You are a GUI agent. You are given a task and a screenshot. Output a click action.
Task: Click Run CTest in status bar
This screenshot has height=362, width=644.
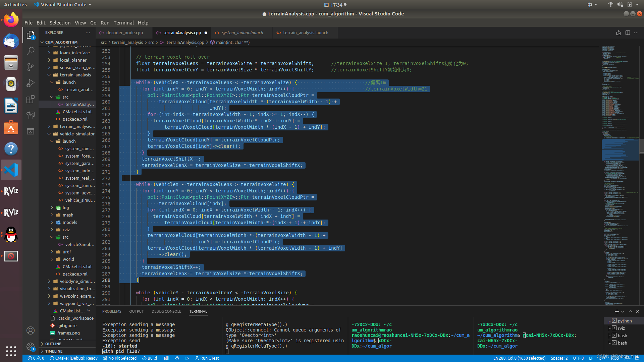tap(207, 358)
